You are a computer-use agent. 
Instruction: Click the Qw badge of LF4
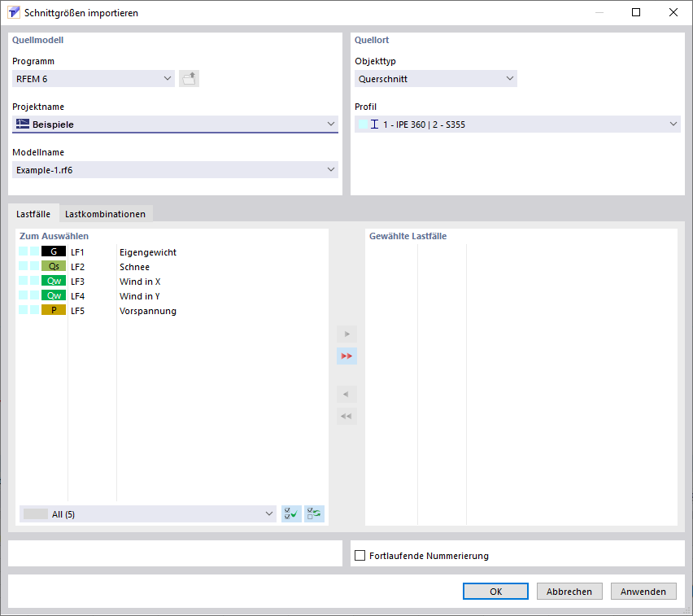[54, 295]
